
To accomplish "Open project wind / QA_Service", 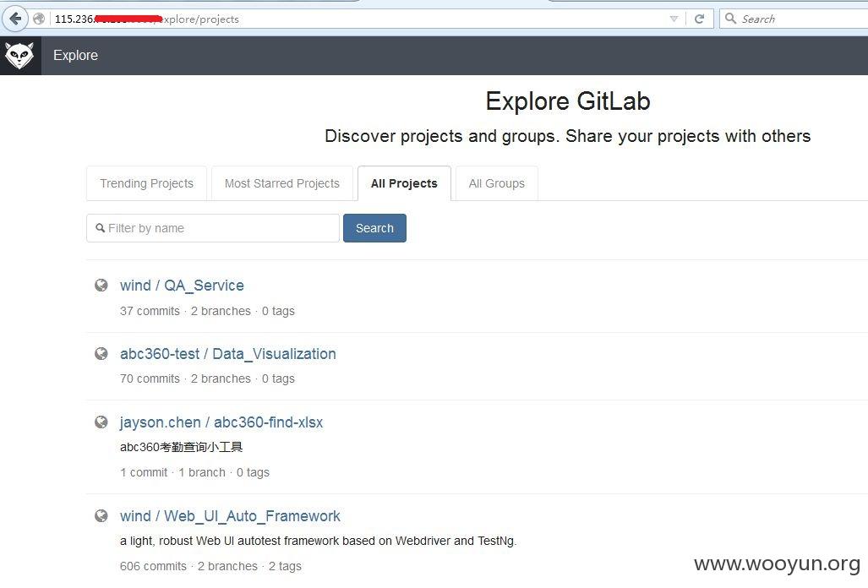I will point(182,286).
